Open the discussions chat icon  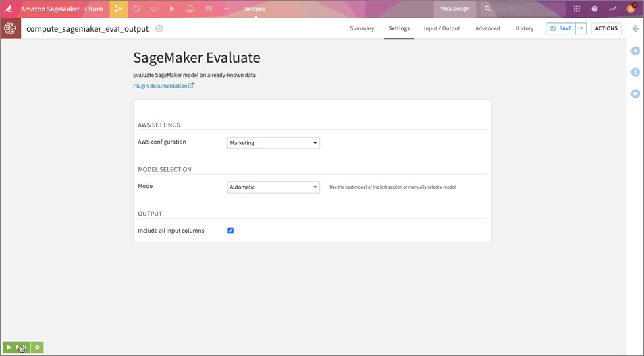click(635, 94)
